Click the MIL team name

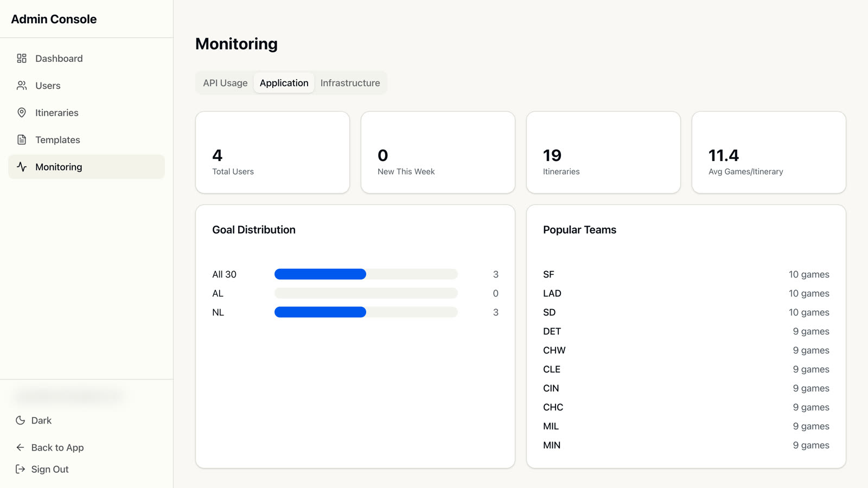click(x=551, y=426)
